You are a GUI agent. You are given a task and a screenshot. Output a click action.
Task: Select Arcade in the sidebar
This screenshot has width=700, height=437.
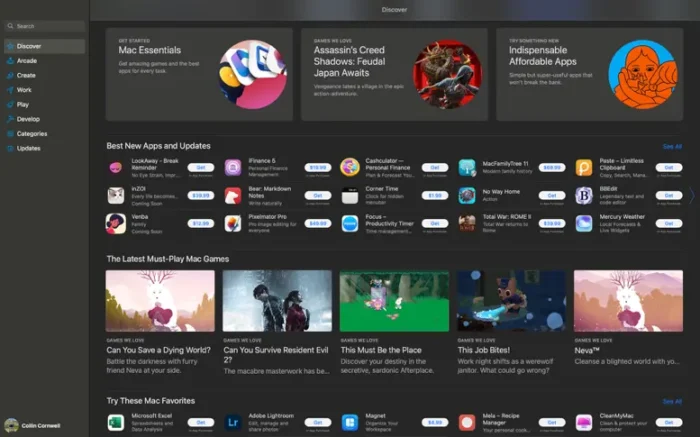pyautogui.click(x=44, y=61)
